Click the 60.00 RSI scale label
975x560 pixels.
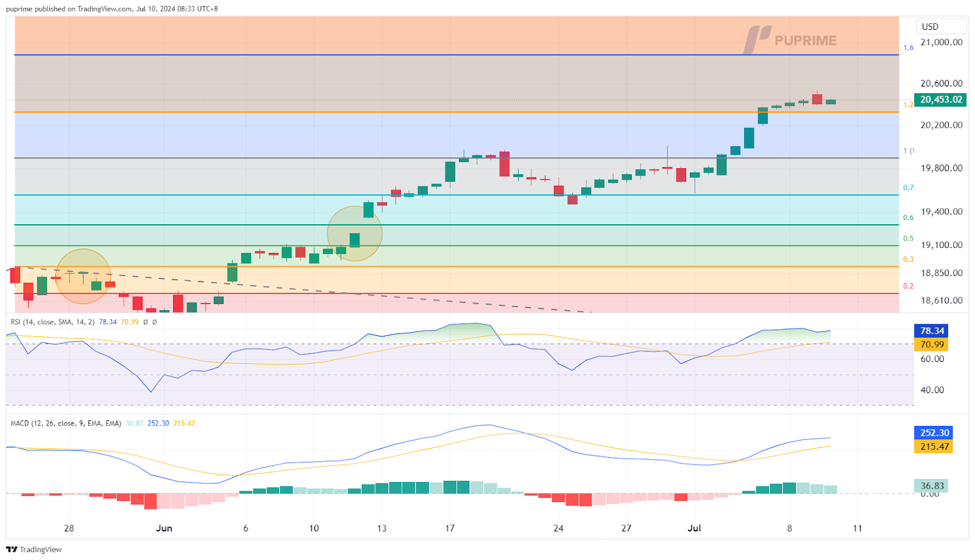[932, 359]
